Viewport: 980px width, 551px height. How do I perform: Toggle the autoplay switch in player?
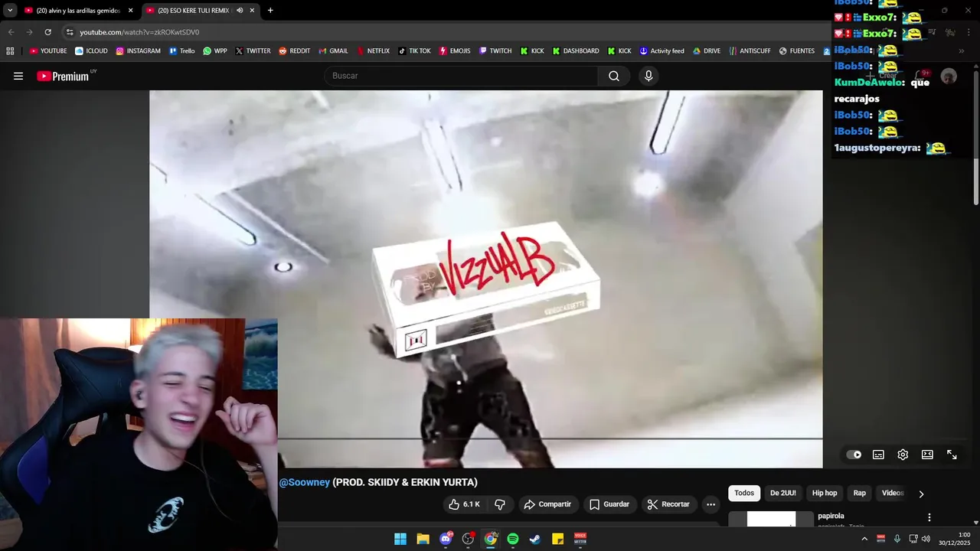coord(854,455)
